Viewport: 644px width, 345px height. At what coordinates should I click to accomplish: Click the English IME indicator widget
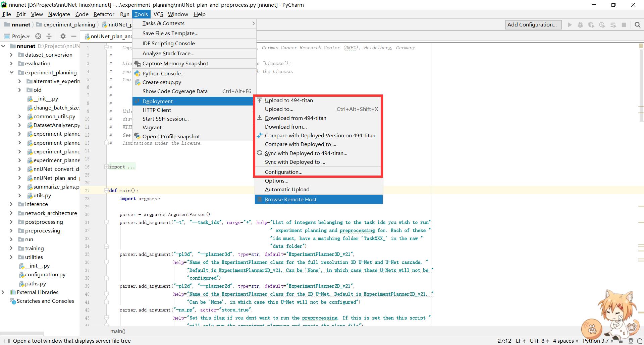592,329
